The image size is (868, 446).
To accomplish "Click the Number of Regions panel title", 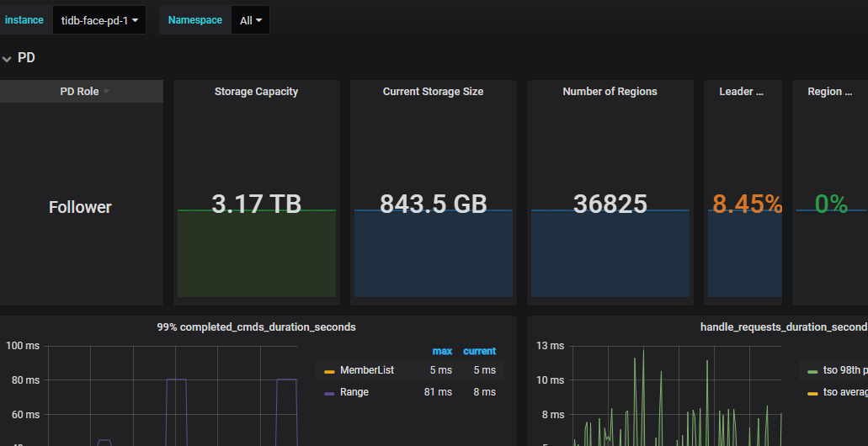I will coord(610,92).
